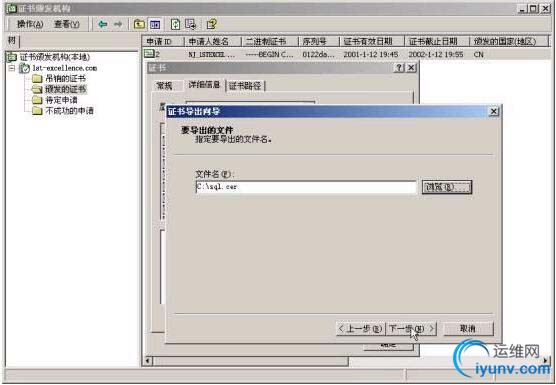Click the certificate icon in request row 2
556x385 pixels.
click(x=149, y=54)
